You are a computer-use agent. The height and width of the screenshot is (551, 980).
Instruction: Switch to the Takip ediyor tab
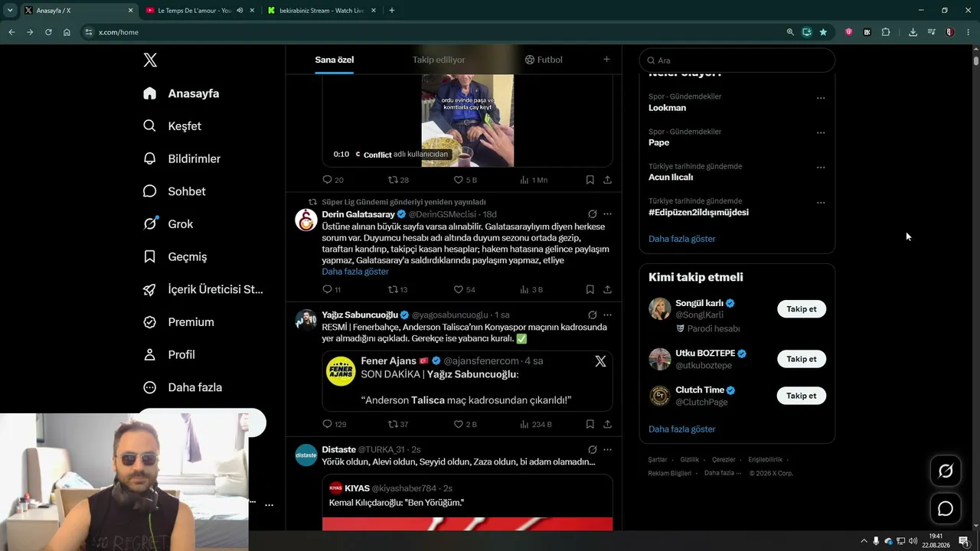pyautogui.click(x=439, y=60)
